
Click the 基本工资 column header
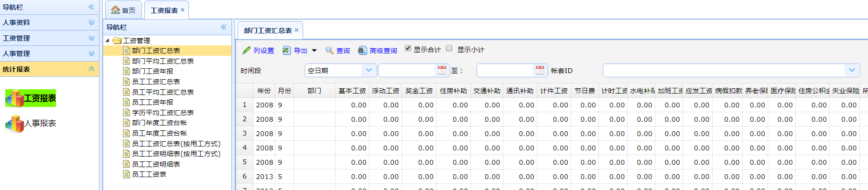tap(352, 91)
